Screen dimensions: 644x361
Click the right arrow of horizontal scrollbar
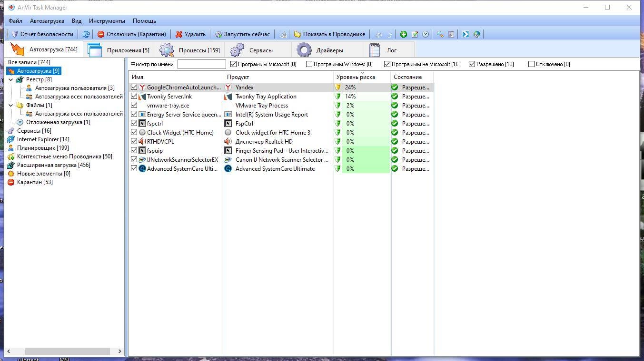[x=119, y=351]
